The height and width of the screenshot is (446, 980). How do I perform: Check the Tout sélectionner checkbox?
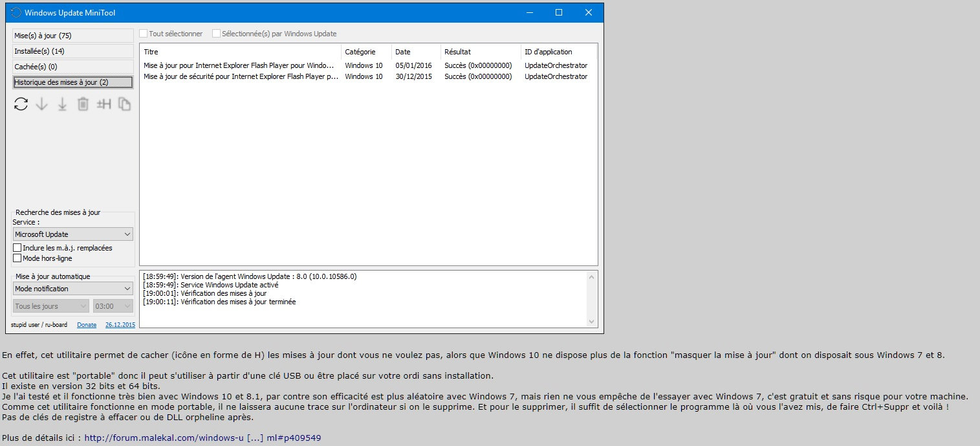[144, 34]
